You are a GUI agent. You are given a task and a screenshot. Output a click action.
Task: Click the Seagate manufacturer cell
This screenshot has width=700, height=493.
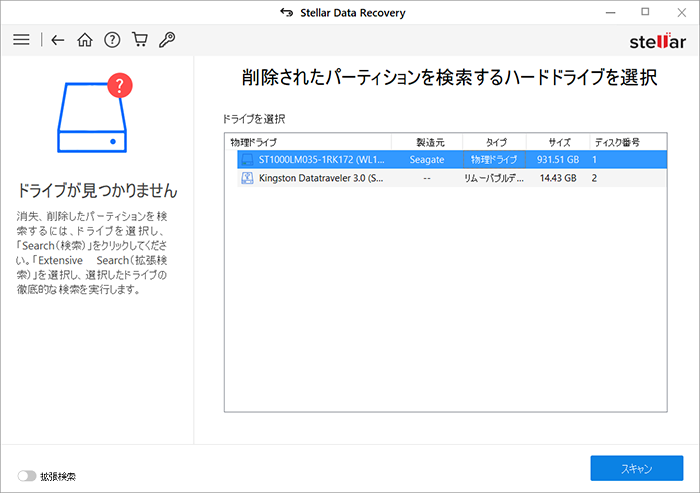click(x=427, y=160)
